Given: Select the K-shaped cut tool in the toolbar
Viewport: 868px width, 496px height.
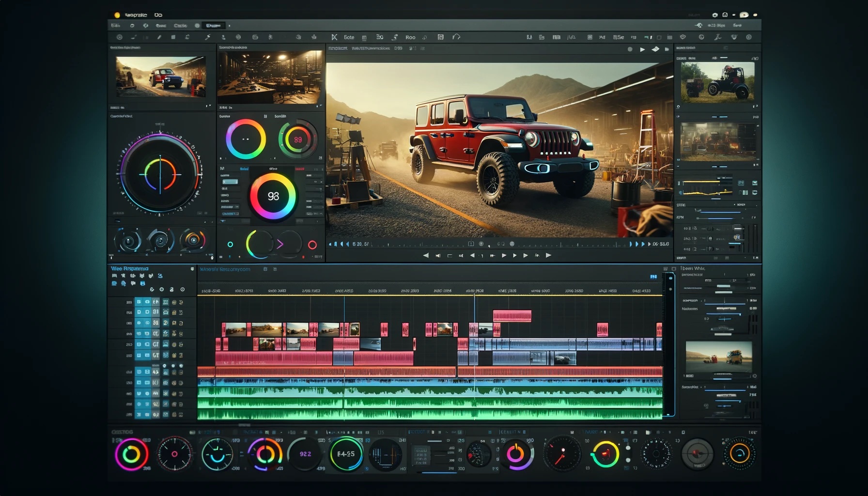Looking at the screenshot, I should pos(334,37).
